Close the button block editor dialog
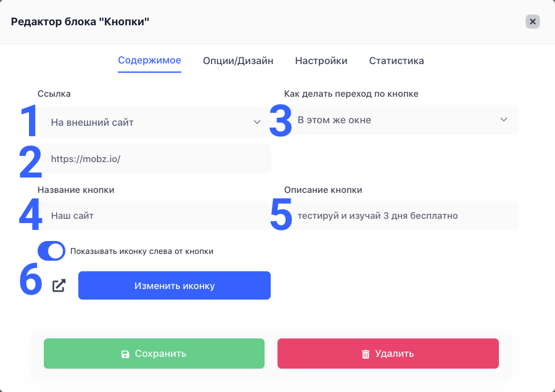The image size is (555, 392). [x=532, y=22]
